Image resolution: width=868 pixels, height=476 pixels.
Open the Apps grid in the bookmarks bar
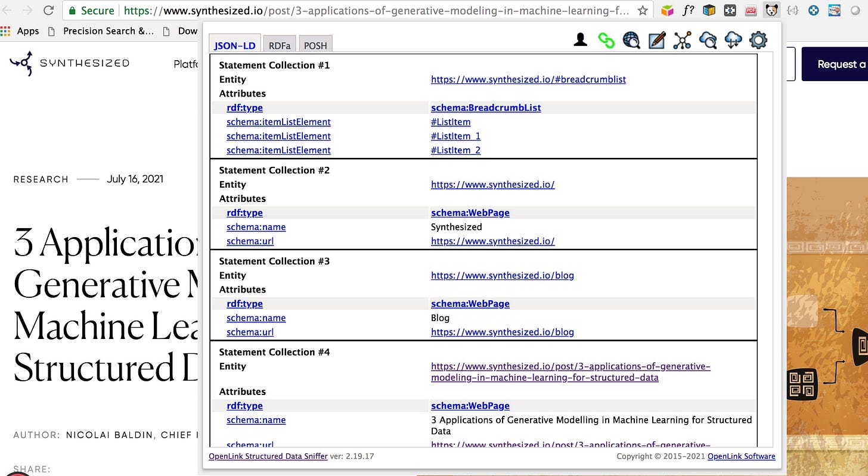click(20, 31)
